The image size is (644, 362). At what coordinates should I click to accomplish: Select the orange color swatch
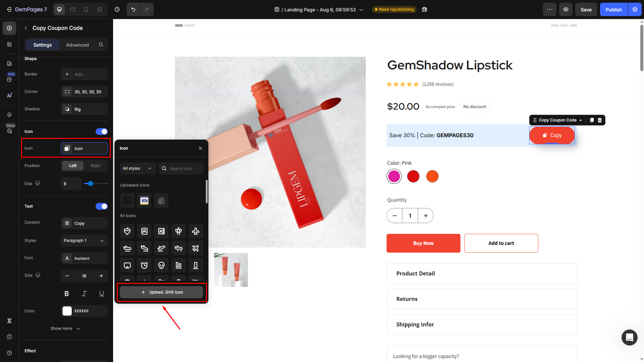432,176
